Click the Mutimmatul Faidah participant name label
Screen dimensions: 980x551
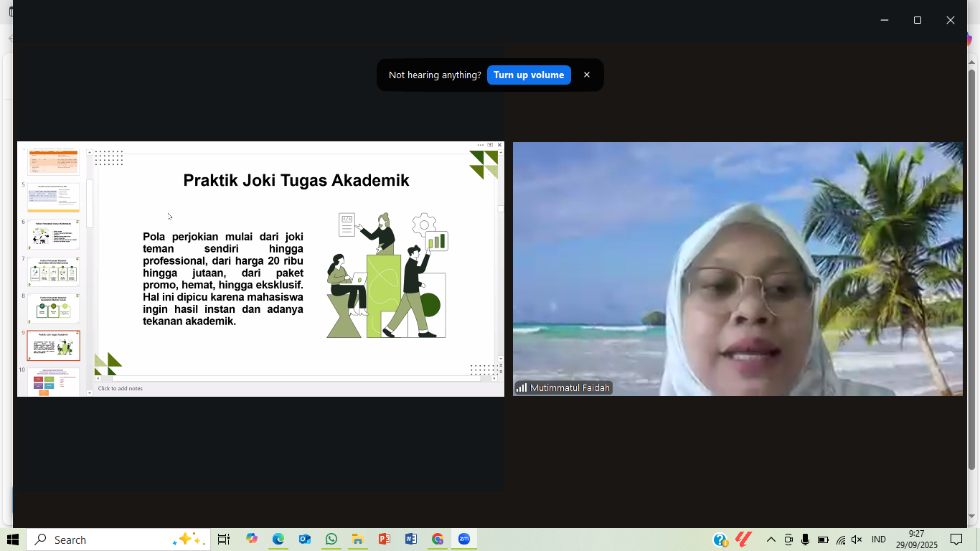pos(570,388)
